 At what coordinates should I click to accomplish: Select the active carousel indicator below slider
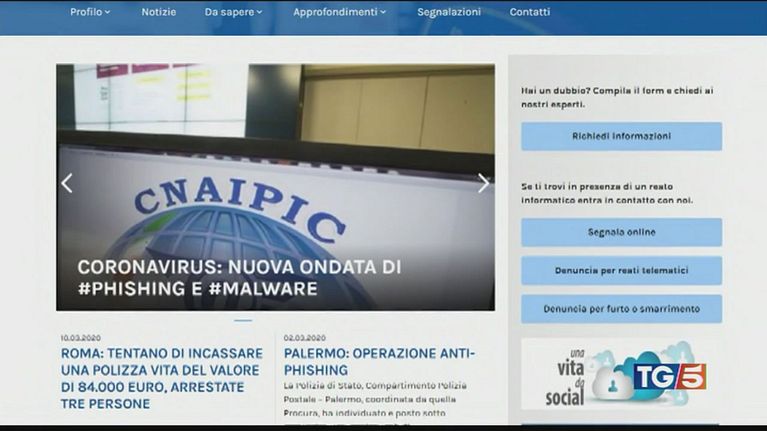coord(243,321)
